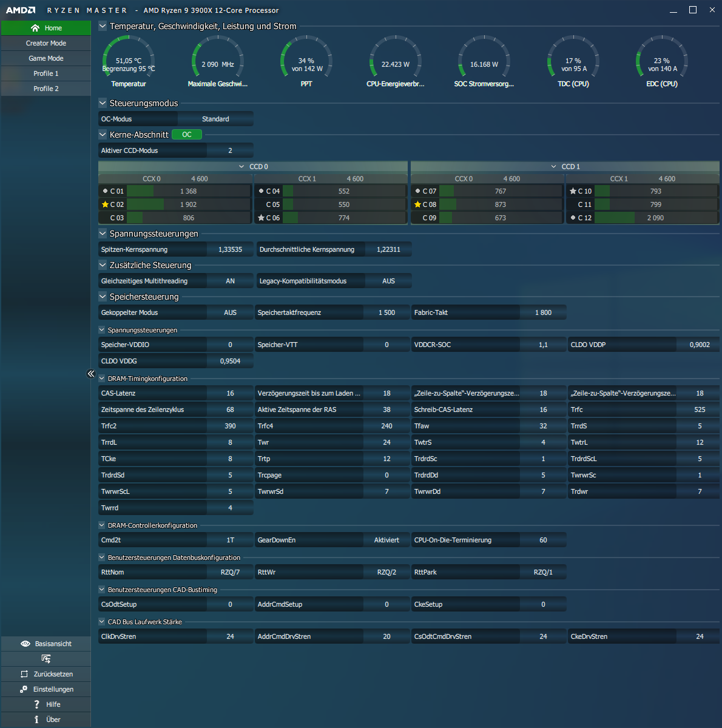
Task: Open the Über page
Action: [46, 720]
